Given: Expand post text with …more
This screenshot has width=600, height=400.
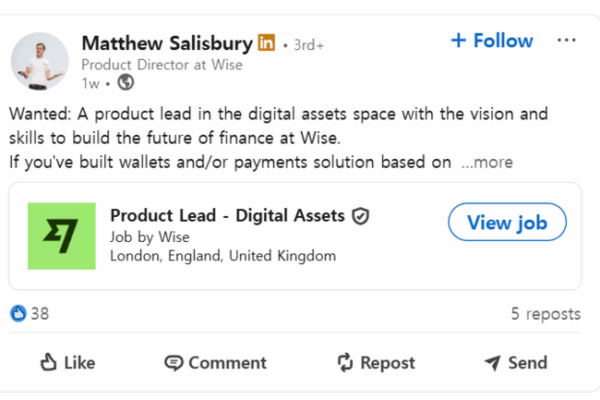Looking at the screenshot, I should click(x=487, y=162).
